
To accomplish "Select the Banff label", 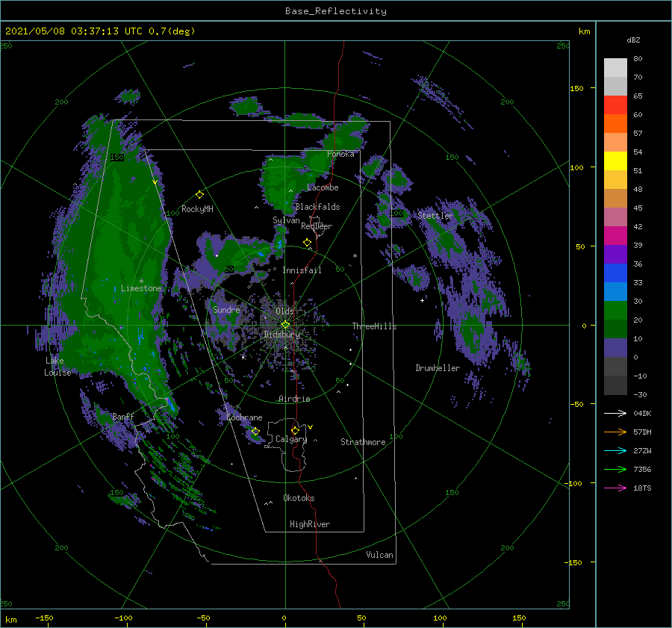I will click(123, 417).
